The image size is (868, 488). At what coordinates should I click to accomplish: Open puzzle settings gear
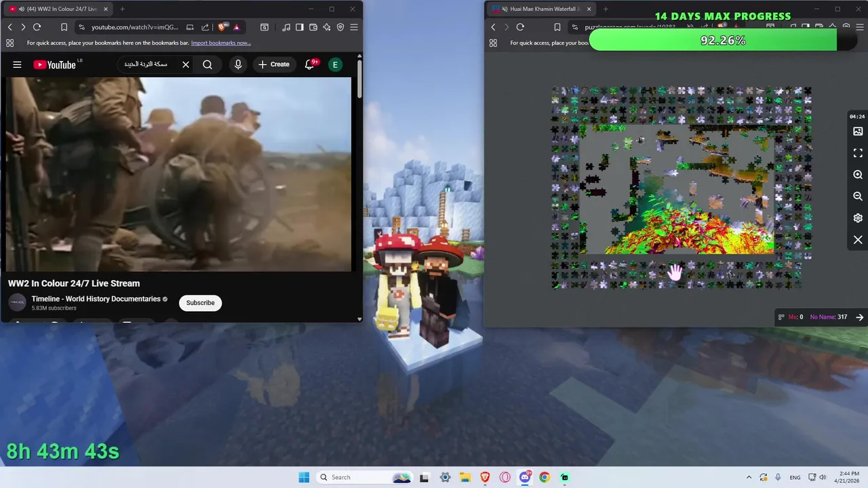tap(858, 218)
